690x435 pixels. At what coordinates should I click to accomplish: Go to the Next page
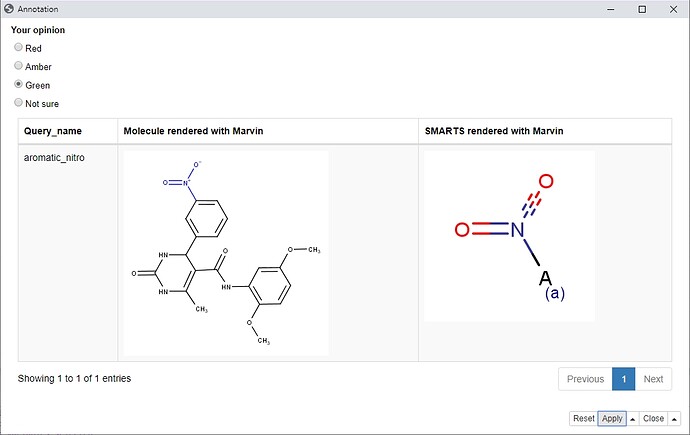[653, 379]
